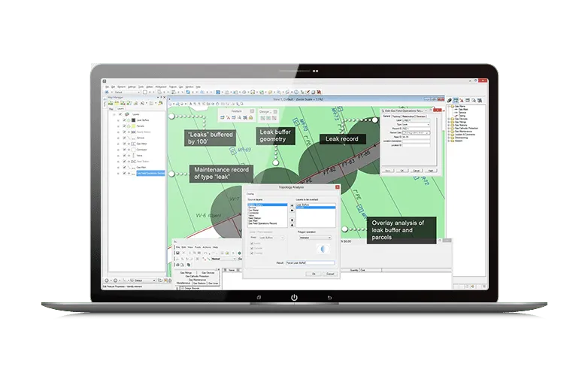Select Service item under Gas Mains tree
Viewport: 588px width, 382px height.
pos(462,113)
